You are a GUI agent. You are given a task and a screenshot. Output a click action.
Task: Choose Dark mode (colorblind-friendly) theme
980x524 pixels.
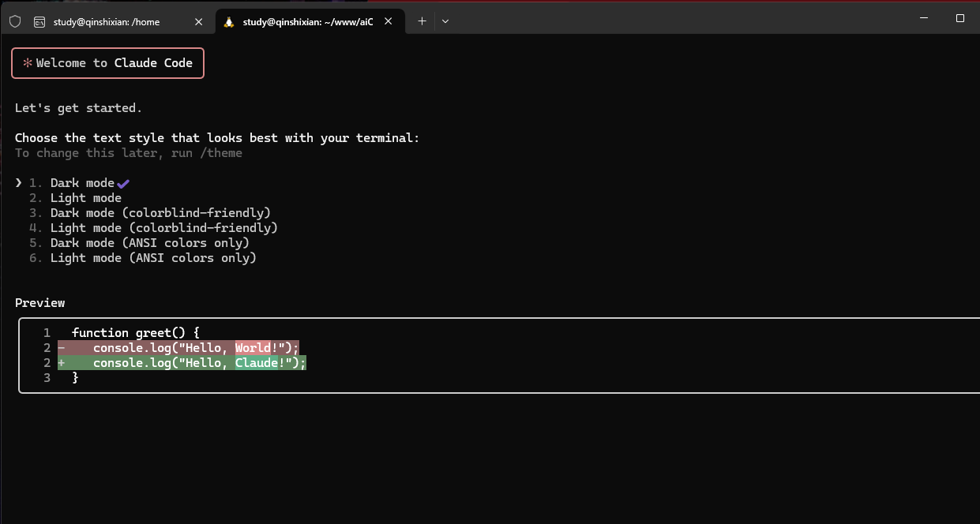(161, 212)
